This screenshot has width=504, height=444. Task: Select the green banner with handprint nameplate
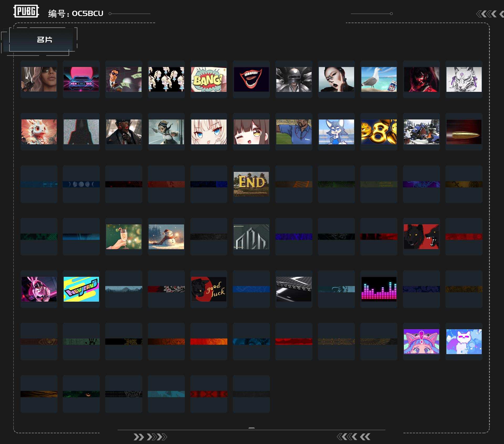click(x=81, y=341)
